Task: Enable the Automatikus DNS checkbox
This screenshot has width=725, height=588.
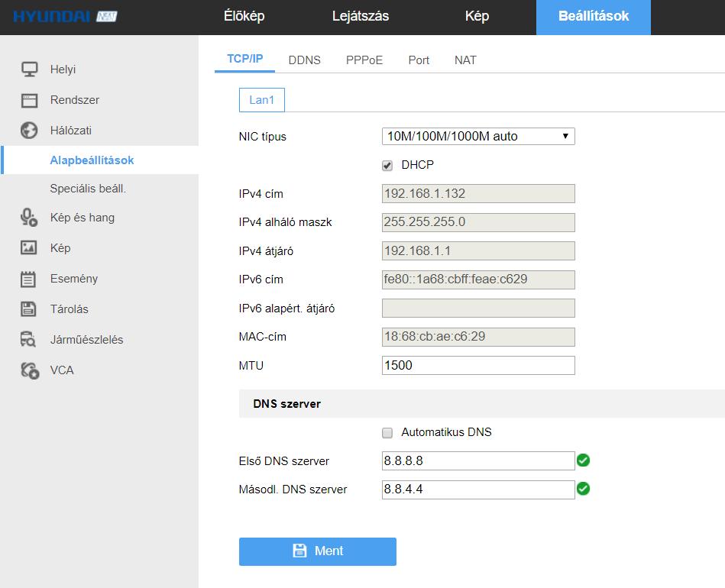Action: (x=387, y=433)
